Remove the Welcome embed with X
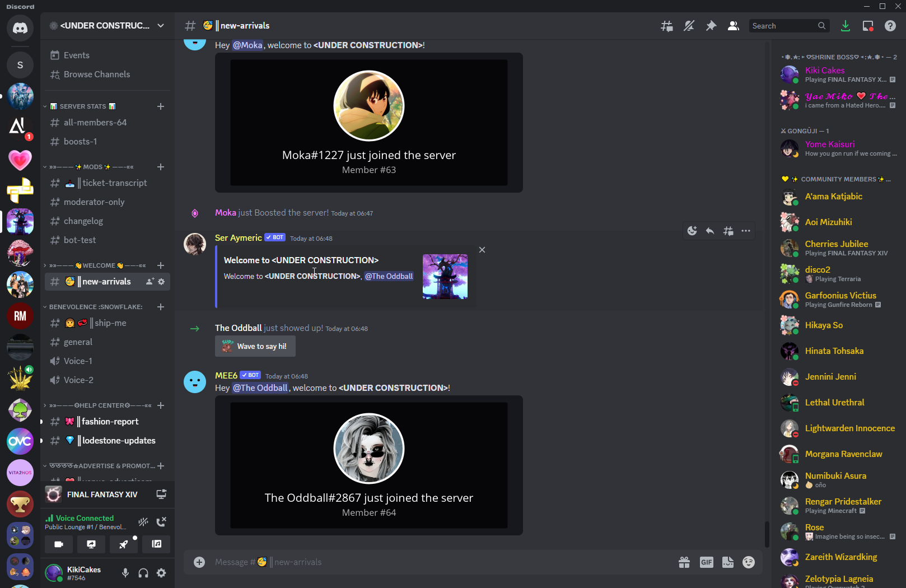906x588 pixels. [x=482, y=250]
